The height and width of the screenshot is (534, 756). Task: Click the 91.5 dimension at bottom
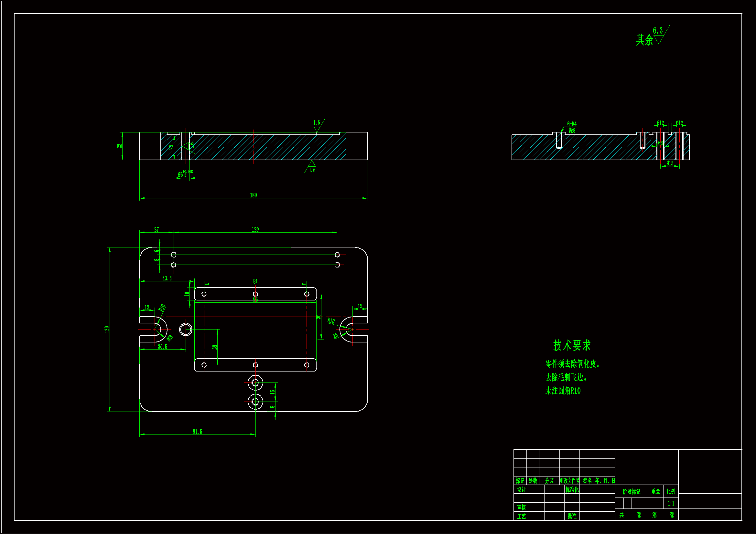197,432
